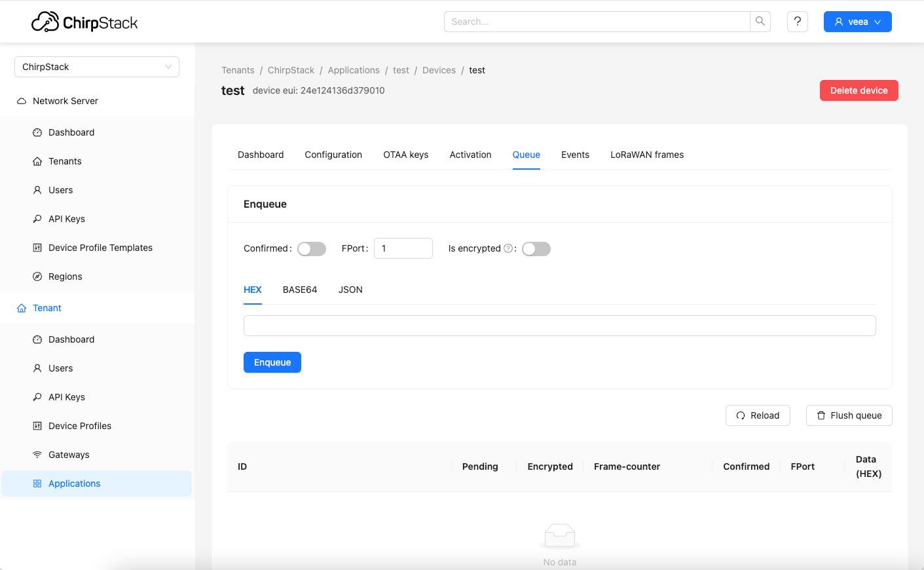The image size is (924, 570).
Task: Select the JSON payload tab
Action: [350, 290]
